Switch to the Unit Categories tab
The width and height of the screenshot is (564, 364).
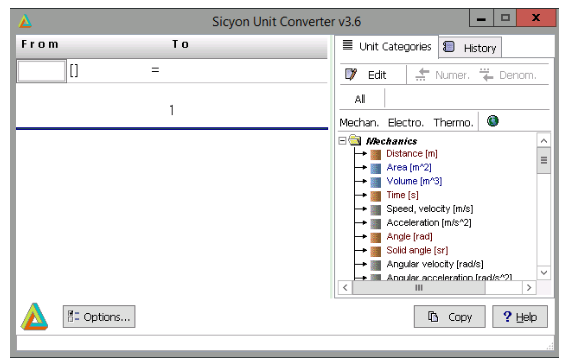[387, 46]
